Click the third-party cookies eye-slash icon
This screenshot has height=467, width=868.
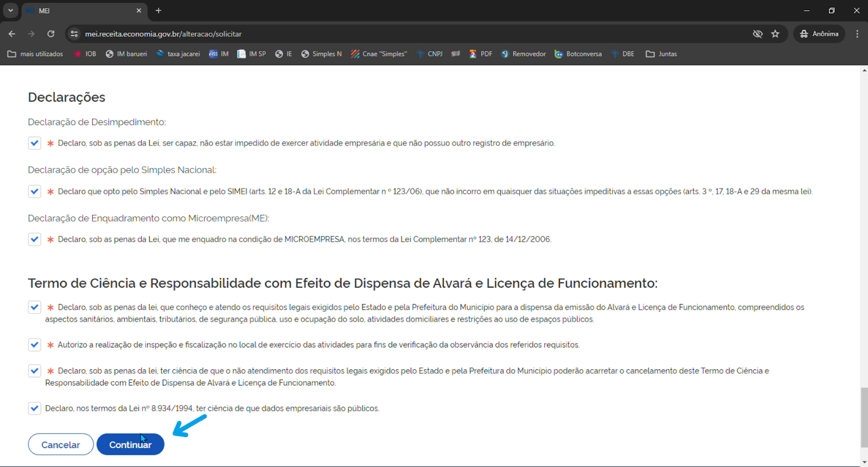tap(758, 34)
